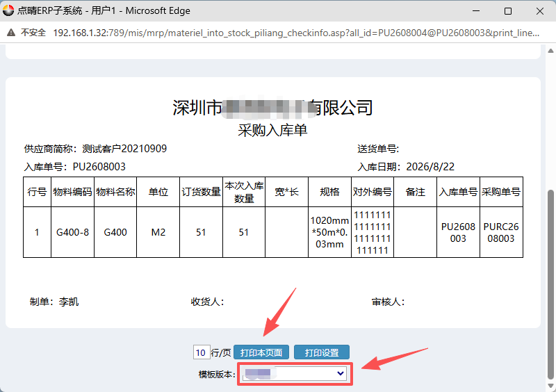The image size is (556, 392).
Task: Click the 打印本页面 button
Action: tap(261, 352)
